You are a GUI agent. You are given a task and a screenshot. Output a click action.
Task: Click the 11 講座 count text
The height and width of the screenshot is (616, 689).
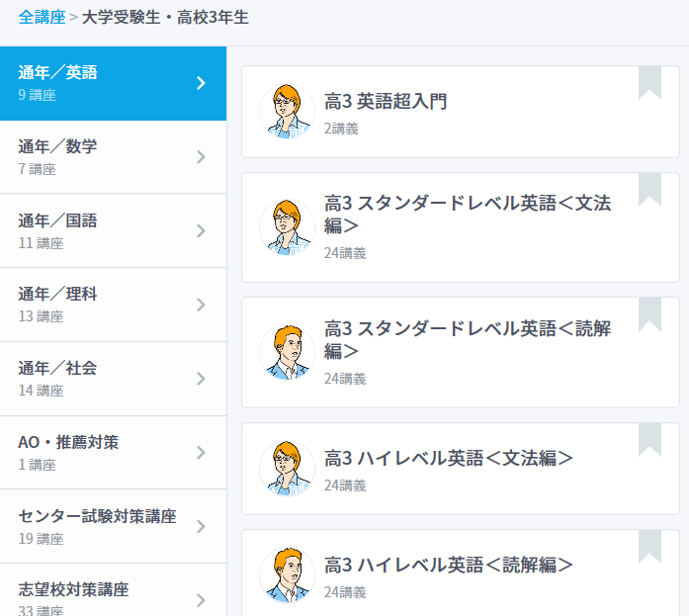(41, 243)
